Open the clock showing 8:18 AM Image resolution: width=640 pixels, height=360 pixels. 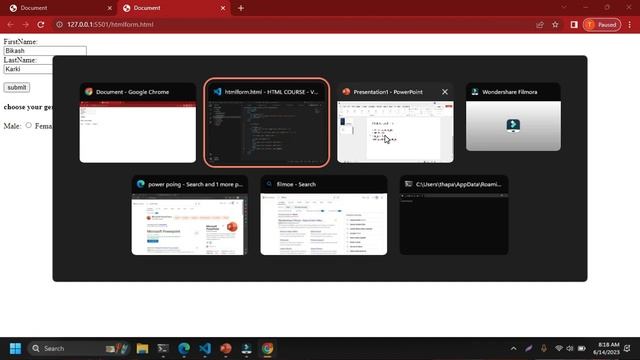click(x=606, y=348)
